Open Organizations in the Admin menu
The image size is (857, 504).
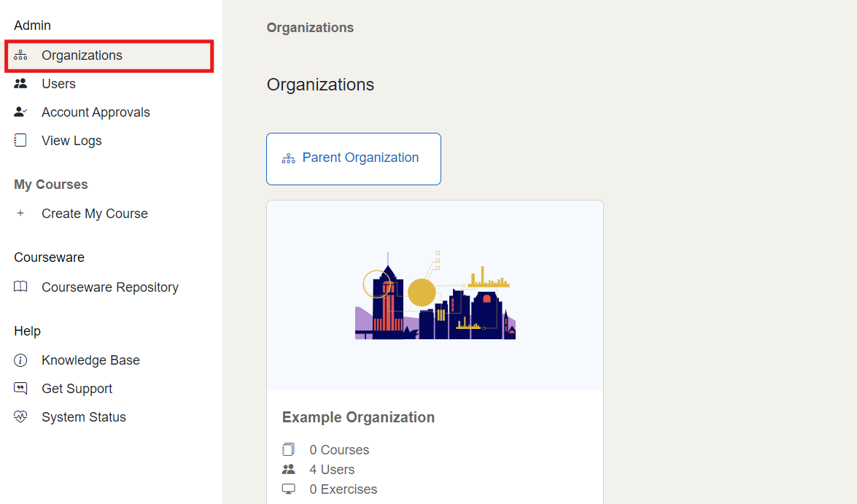click(109, 55)
